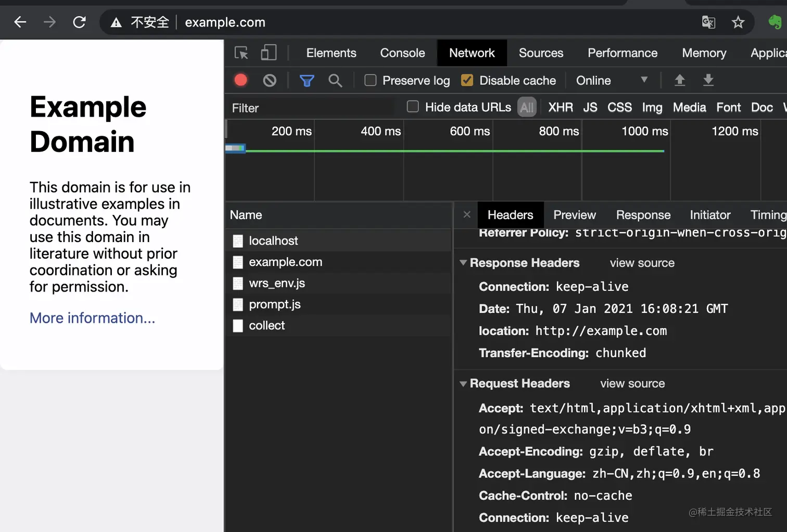Click file icon next to wrs_env.js
Viewport: 787px width, 532px height.
point(238,283)
